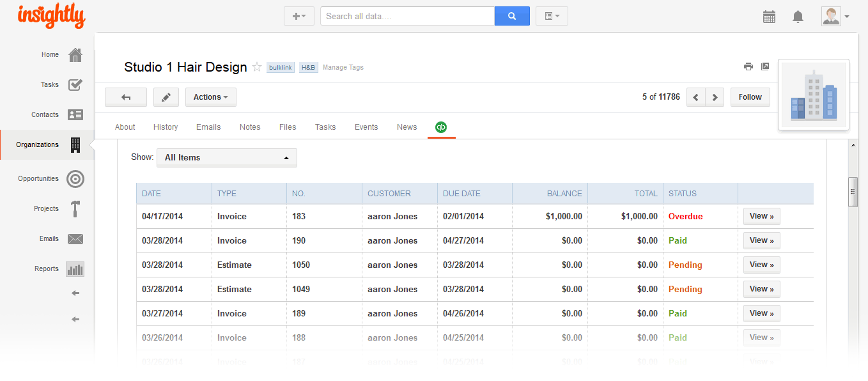Open the Show All Items dropdown
Screen dimensions: 868x381
point(227,158)
